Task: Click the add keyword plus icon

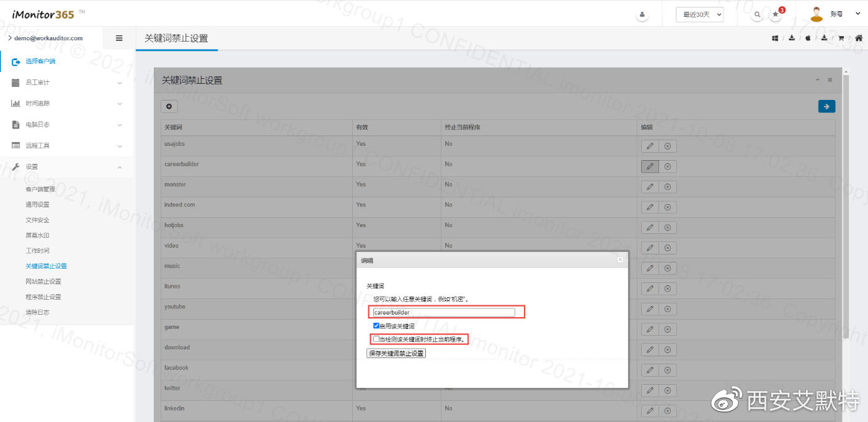Action: 169,107
